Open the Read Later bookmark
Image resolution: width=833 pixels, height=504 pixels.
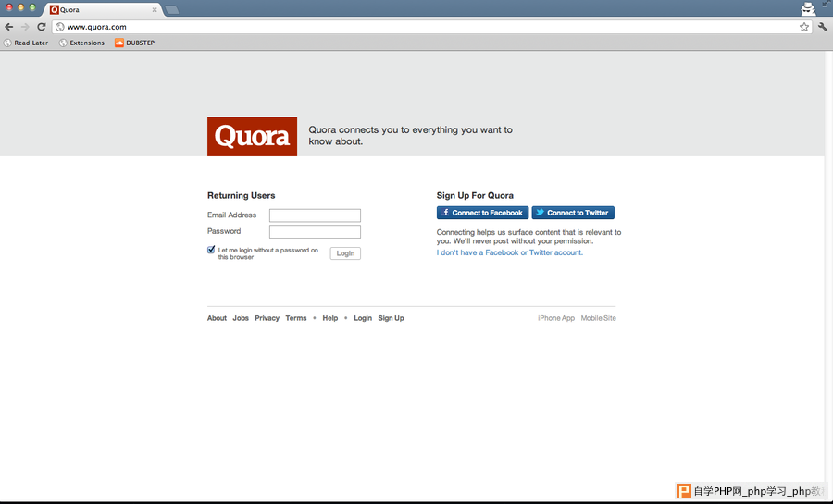click(26, 43)
